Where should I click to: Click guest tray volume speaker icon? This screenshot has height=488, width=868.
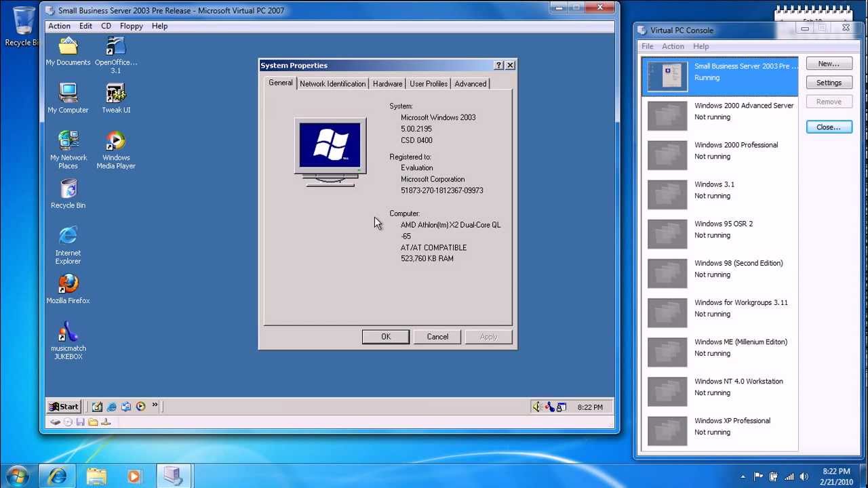coord(538,407)
